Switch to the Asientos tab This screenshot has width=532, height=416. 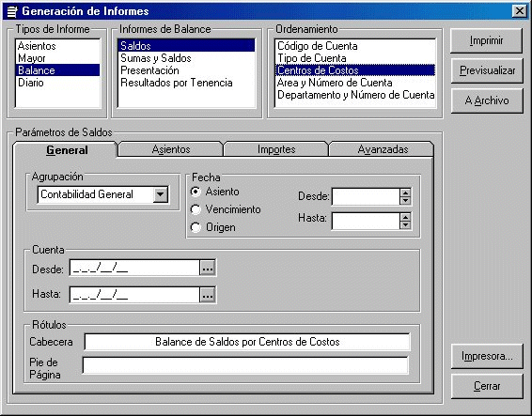[x=171, y=149]
